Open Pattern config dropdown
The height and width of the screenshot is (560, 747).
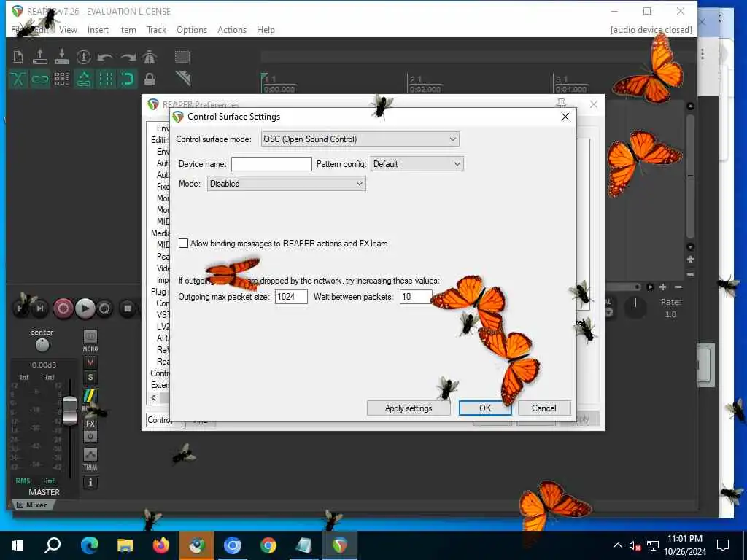(x=417, y=164)
